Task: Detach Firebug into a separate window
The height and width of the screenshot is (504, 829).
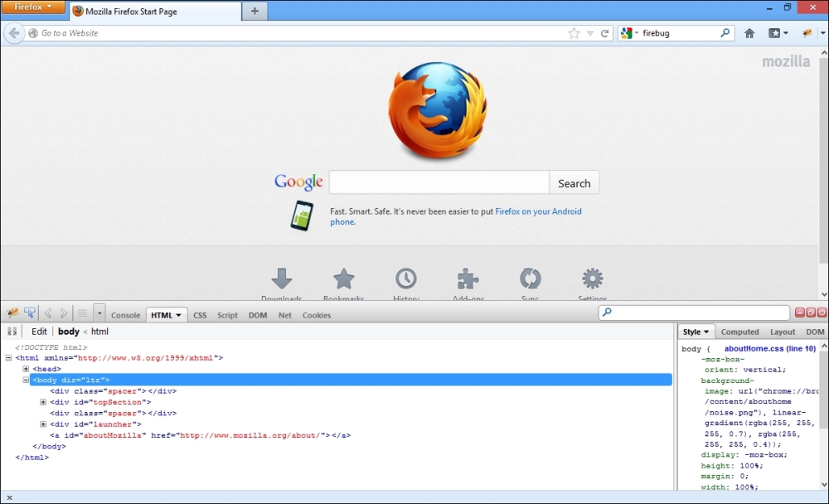Action: [x=811, y=313]
